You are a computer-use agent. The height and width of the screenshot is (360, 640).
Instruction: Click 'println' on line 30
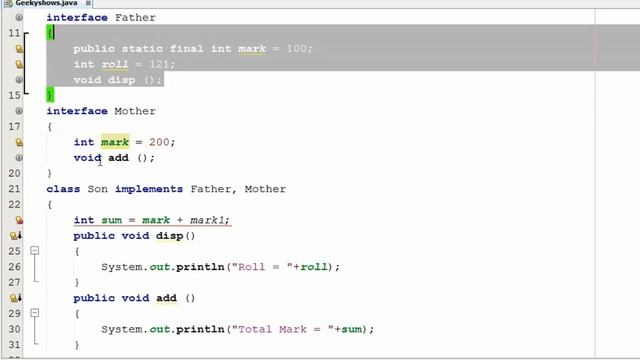(x=200, y=329)
